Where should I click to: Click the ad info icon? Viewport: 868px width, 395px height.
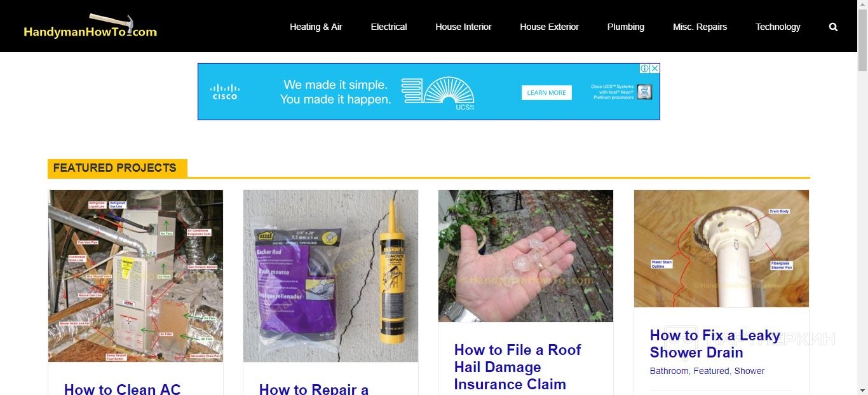[x=644, y=68]
